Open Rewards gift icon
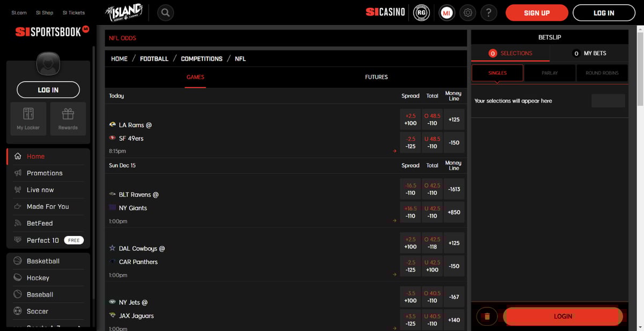Image resolution: width=644 pixels, height=331 pixels. [68, 119]
